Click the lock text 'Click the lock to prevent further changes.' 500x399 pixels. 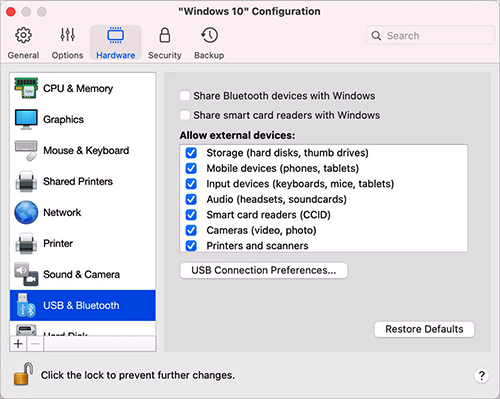point(138,375)
